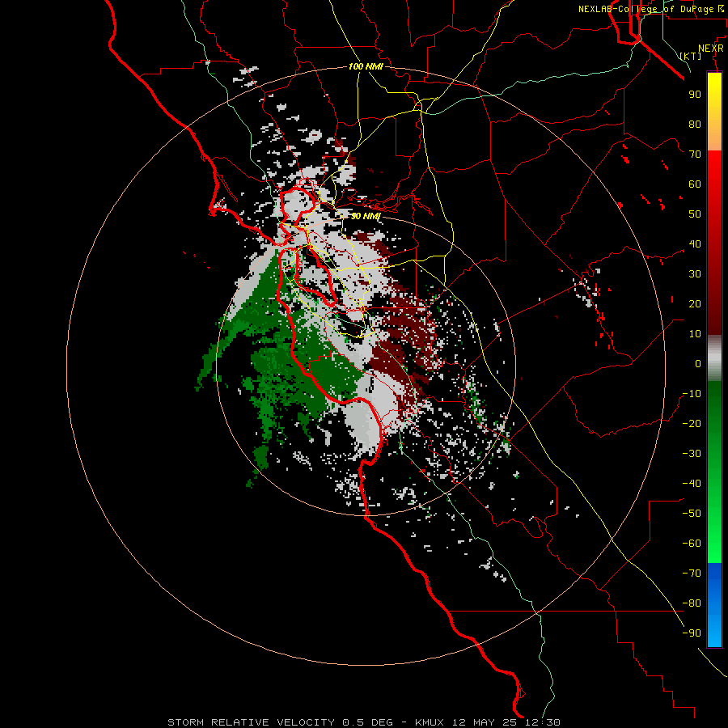Click the positive 40 value on velocity scale
The image size is (728, 728).
click(695, 243)
